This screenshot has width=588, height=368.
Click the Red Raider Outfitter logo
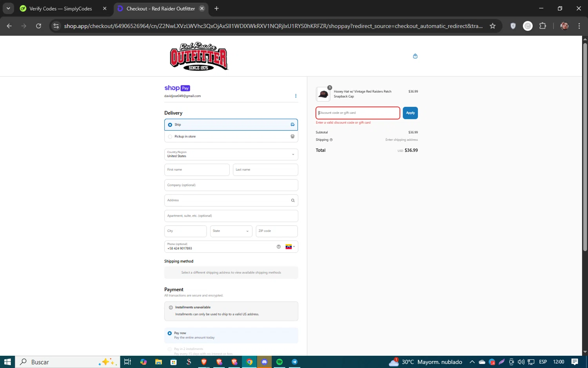(x=199, y=56)
